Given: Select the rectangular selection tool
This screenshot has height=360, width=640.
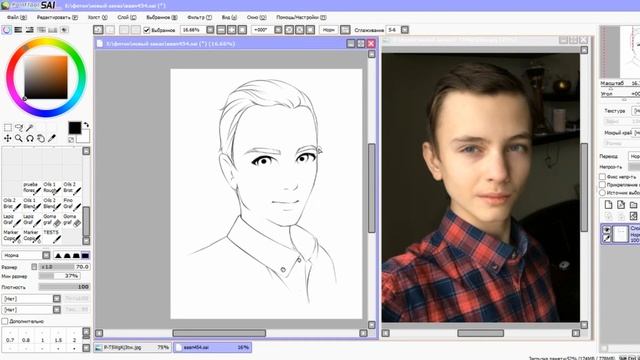Looking at the screenshot, I should point(8,128).
